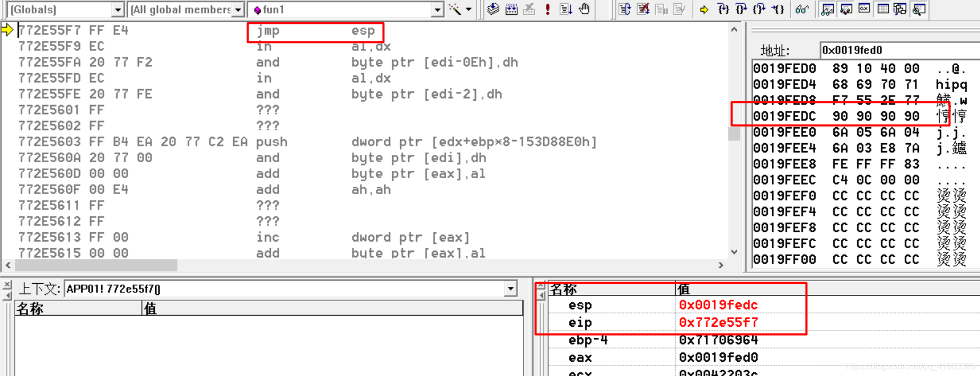Click memory row 0019FED0
980x376 pixels.
[x=859, y=68]
